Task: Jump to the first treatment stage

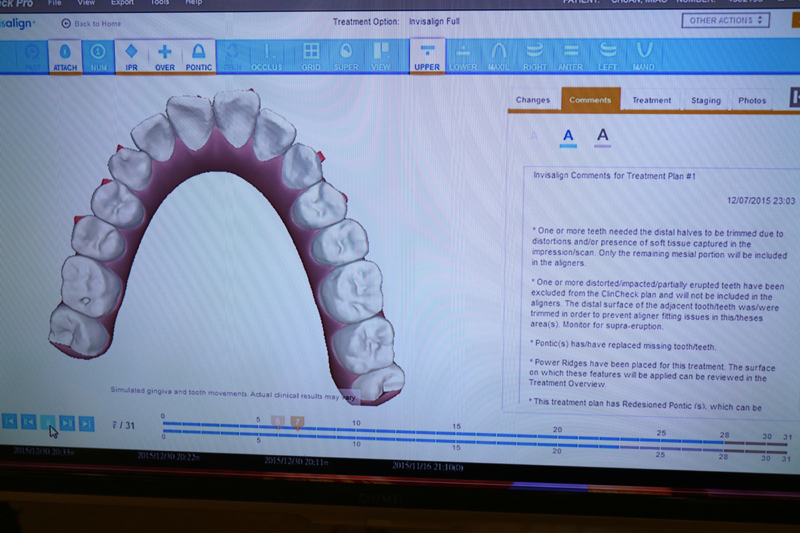Action: tap(9, 422)
